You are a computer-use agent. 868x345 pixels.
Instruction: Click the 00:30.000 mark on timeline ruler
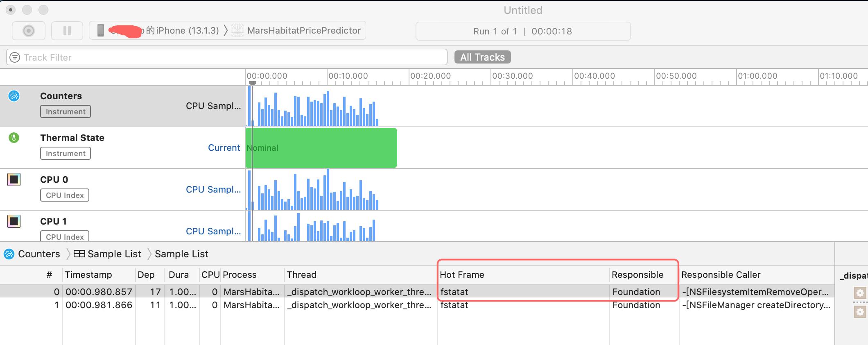(x=512, y=76)
